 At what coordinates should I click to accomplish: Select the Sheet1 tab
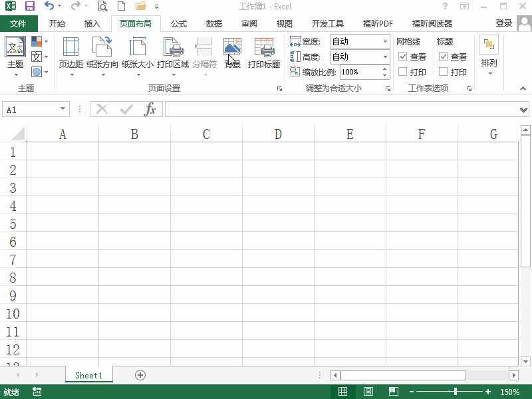click(88, 375)
